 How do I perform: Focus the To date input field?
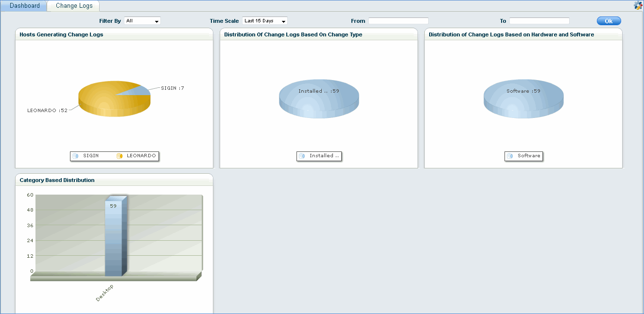tap(539, 21)
